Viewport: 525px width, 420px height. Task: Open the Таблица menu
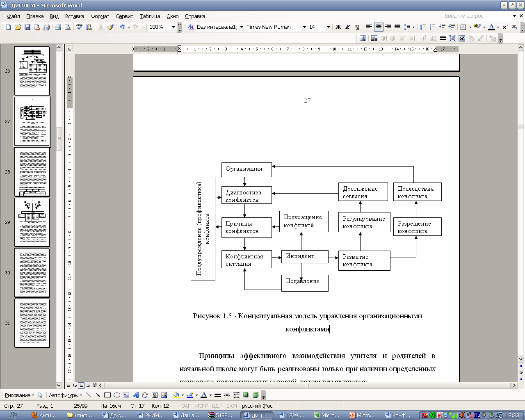coord(150,16)
